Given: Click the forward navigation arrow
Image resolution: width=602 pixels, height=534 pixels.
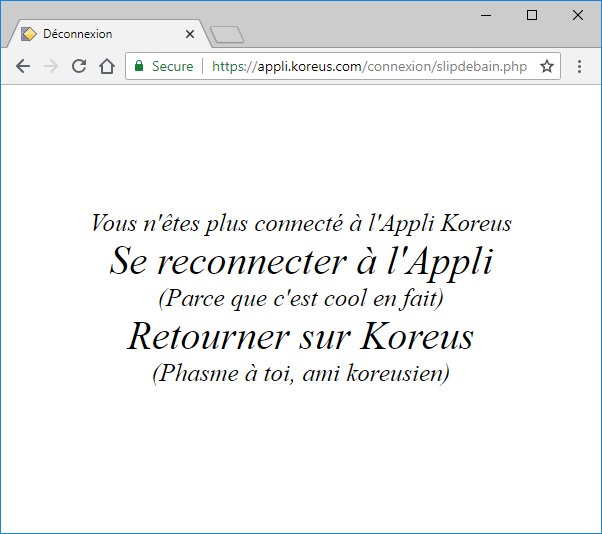Looking at the screenshot, I should click(51, 66).
